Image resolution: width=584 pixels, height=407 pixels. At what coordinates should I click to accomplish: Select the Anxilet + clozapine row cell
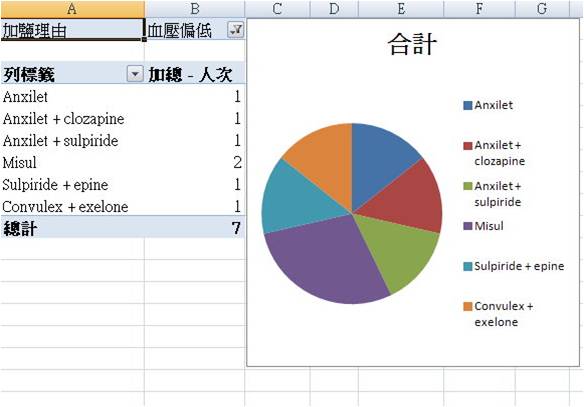(x=72, y=119)
